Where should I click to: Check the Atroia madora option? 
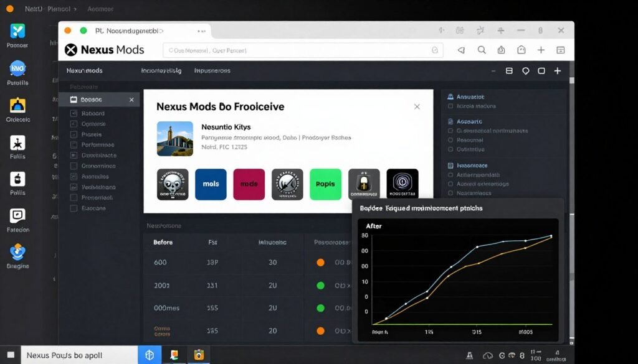450,106
